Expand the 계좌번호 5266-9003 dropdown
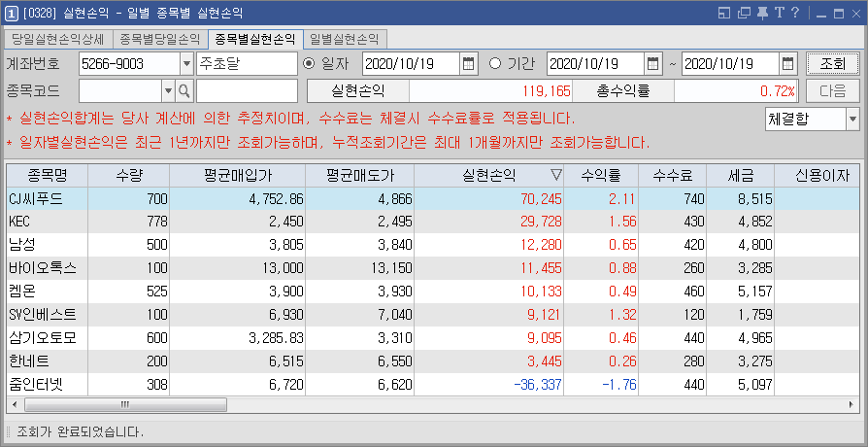Viewport: 868px width, 447px height. pyautogui.click(x=186, y=64)
